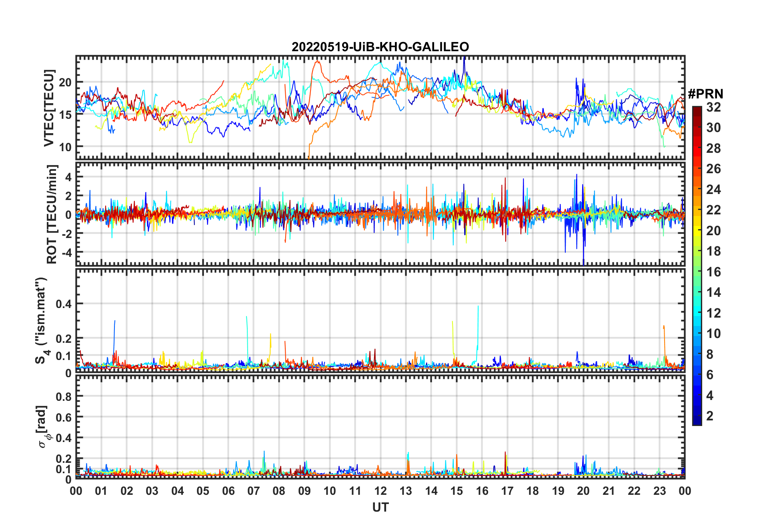This screenshot has height=532, width=761.
Task: Click the x-axis tick label 23
Action: click(659, 491)
